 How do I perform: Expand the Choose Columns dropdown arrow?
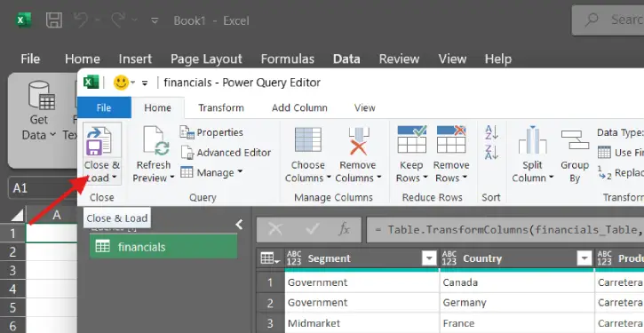(329, 178)
